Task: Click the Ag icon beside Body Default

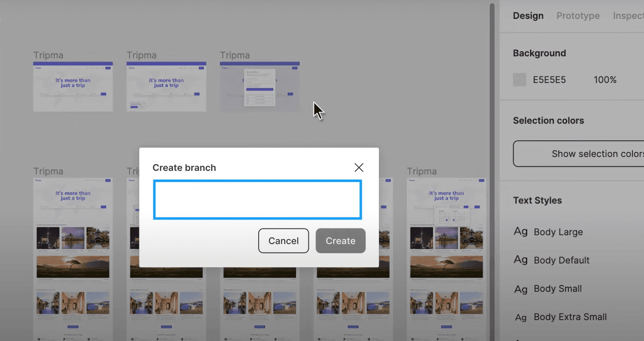Action: pyautogui.click(x=521, y=260)
